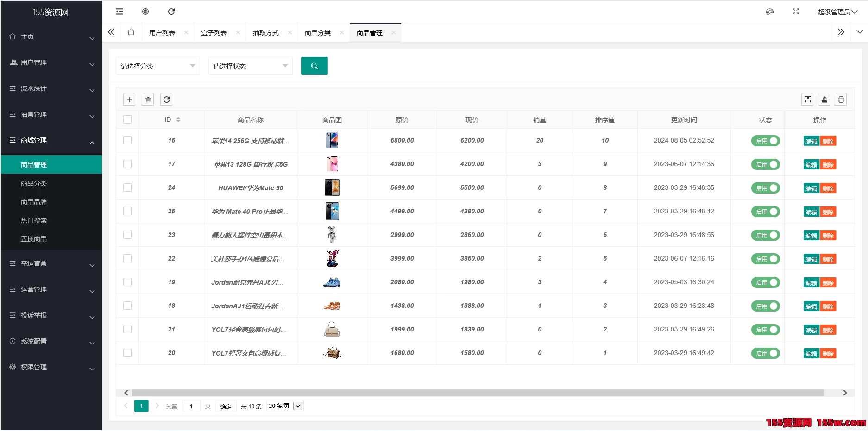Select 商品品牌 in the sidebar menu
The width and height of the screenshot is (868, 431).
click(33, 201)
